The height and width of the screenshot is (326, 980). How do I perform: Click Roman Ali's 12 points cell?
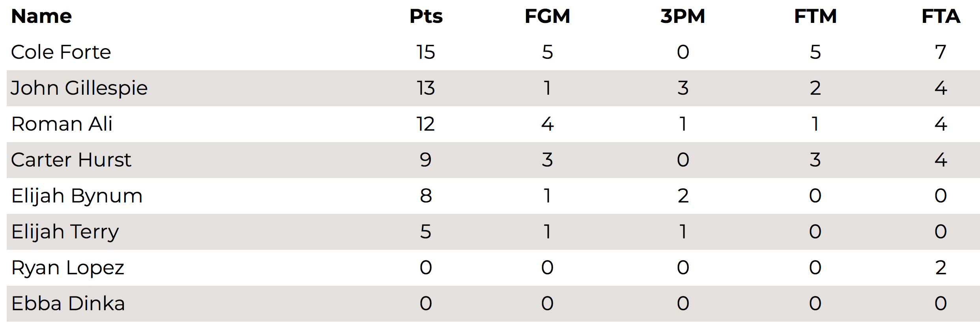426,124
